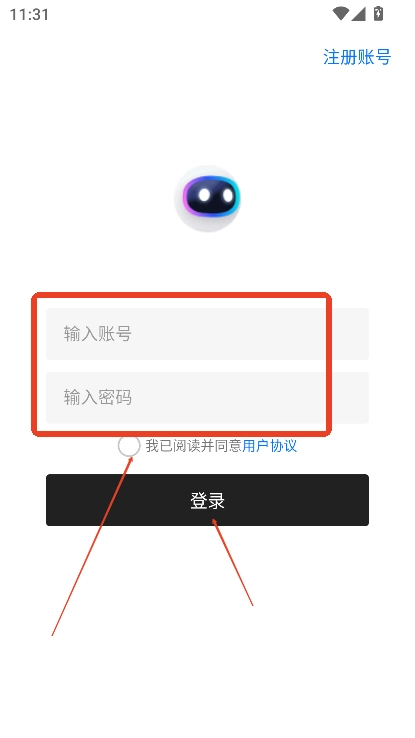Tap the 登录 text on login button

[208, 500]
